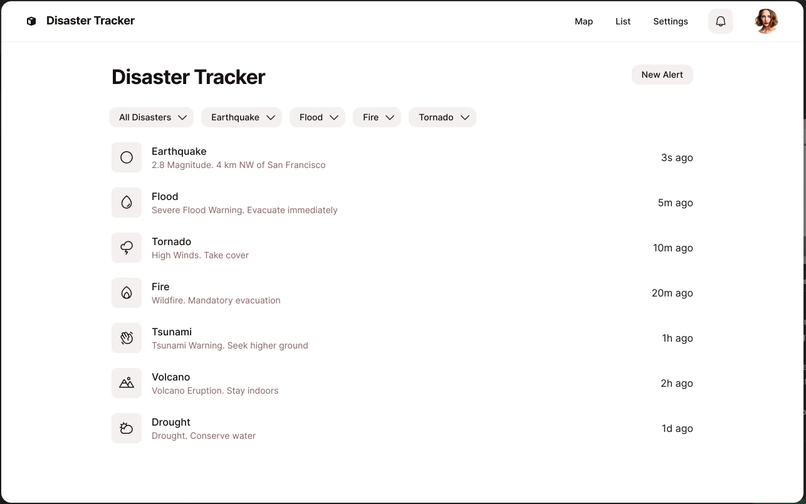Click the Flood water drop icon
The height and width of the screenshot is (504, 806).
126,203
